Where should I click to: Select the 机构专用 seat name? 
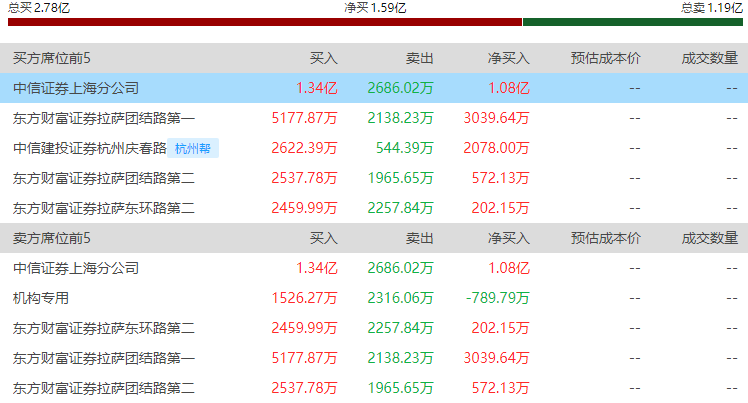click(x=41, y=298)
